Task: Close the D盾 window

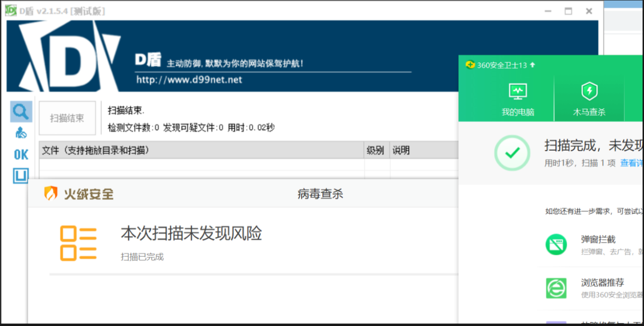Action: click(x=589, y=11)
